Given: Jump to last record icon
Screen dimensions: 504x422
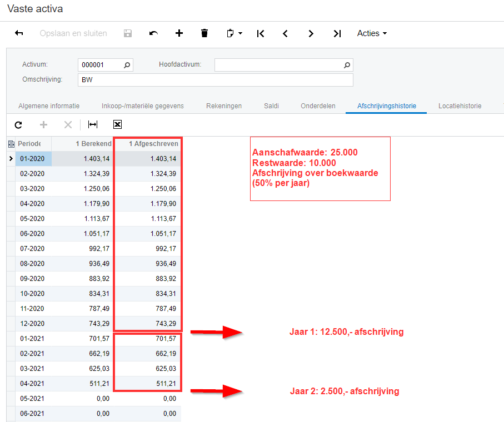Looking at the screenshot, I should pos(337,33).
